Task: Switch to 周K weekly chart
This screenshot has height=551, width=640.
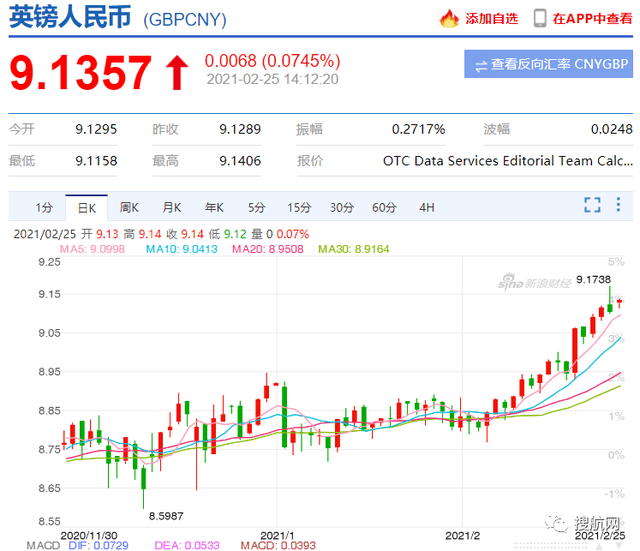Action: [x=129, y=208]
